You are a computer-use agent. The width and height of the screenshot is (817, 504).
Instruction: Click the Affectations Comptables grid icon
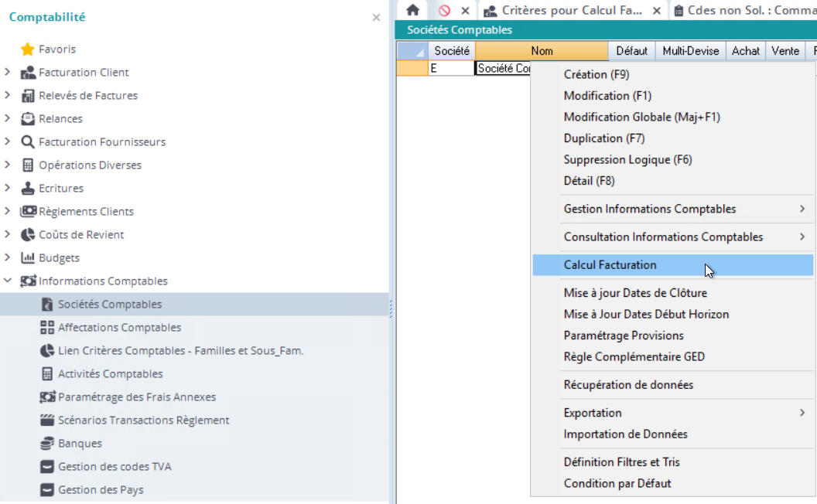[47, 328]
